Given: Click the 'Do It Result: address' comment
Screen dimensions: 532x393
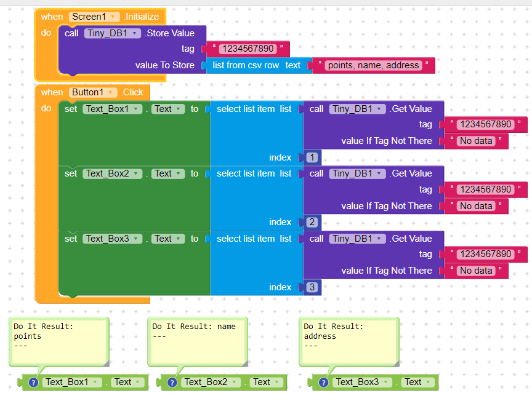Looking at the screenshot, I should pos(349,341).
